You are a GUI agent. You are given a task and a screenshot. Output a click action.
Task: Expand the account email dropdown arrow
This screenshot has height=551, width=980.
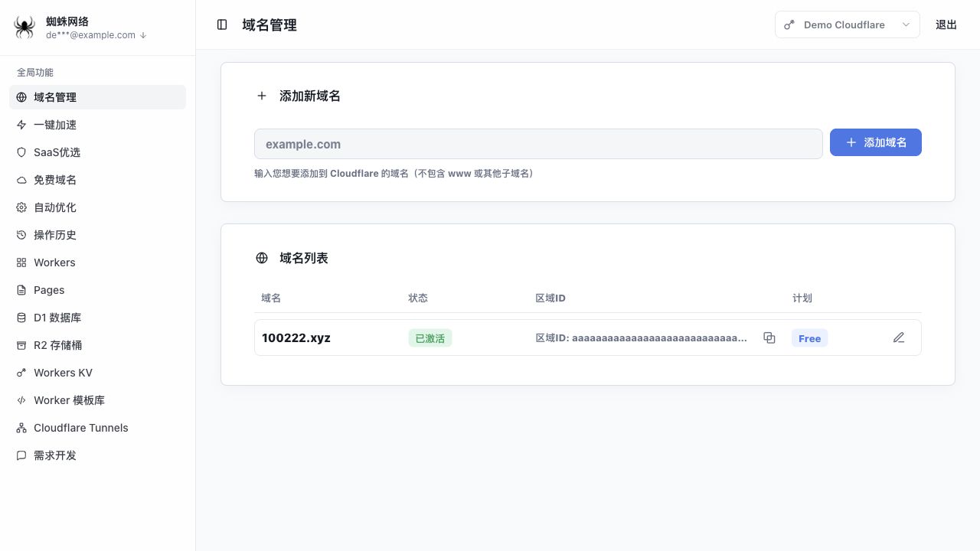pos(143,35)
